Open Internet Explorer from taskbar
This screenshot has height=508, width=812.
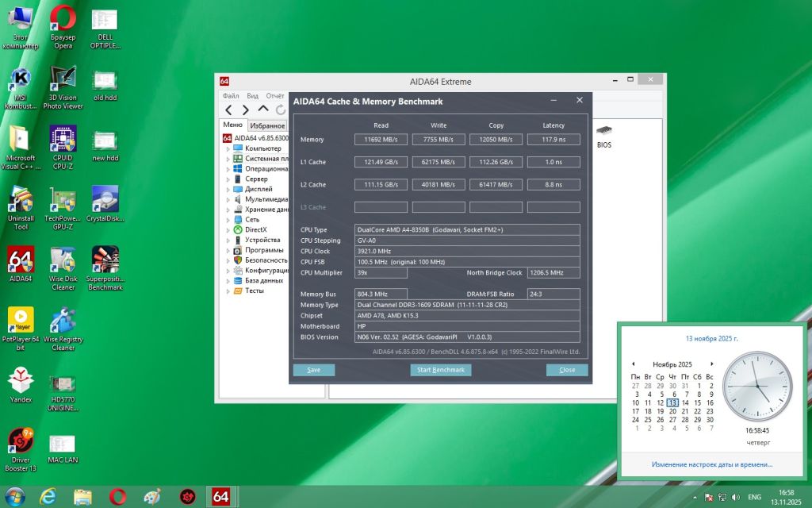coord(48,497)
